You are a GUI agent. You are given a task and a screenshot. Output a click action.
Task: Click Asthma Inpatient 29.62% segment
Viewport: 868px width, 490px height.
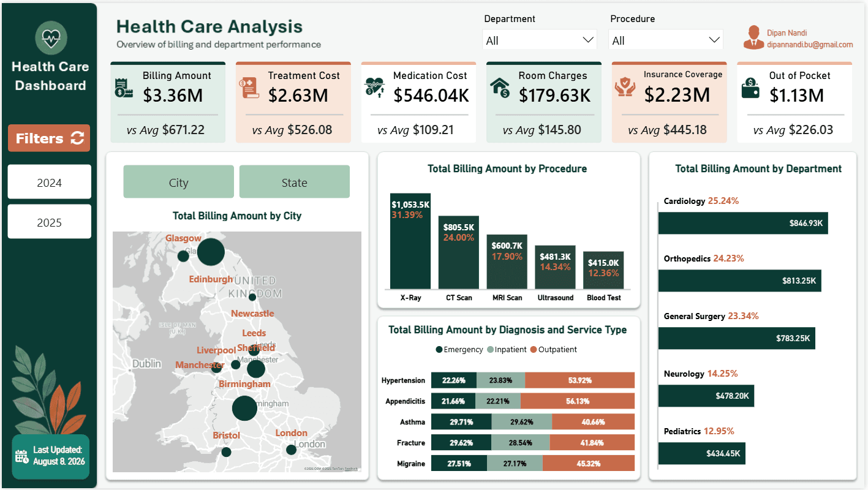pos(522,422)
